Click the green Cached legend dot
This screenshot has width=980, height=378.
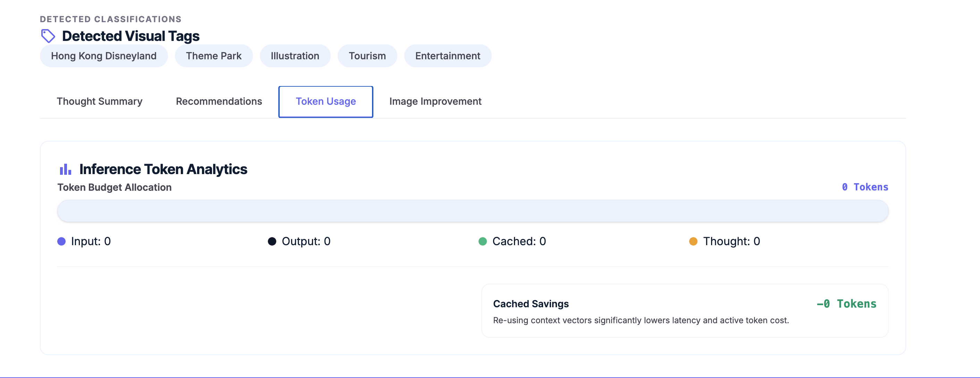click(x=483, y=241)
